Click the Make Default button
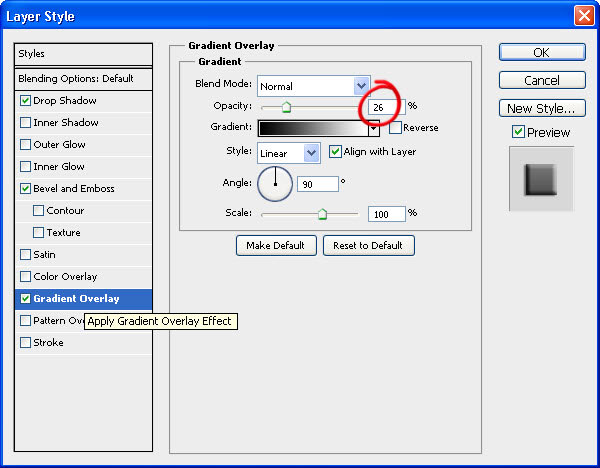Viewport: 600px width, 468px height. 276,245
